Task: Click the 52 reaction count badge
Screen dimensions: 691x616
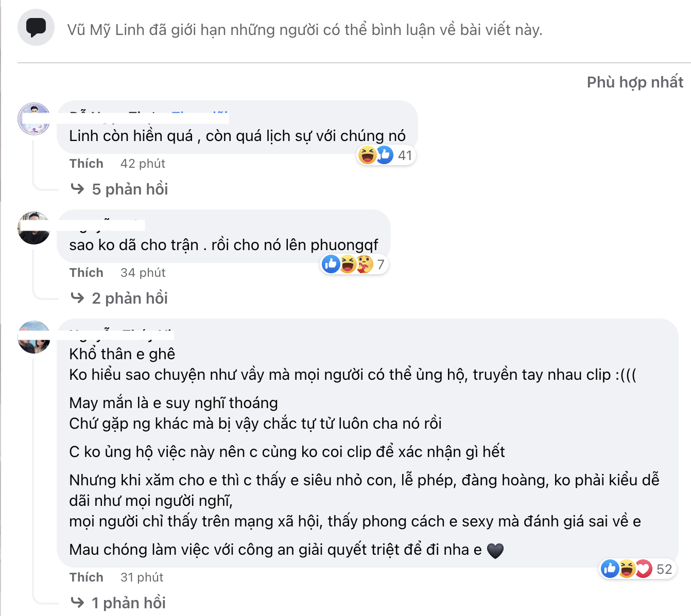Action: pos(664,569)
